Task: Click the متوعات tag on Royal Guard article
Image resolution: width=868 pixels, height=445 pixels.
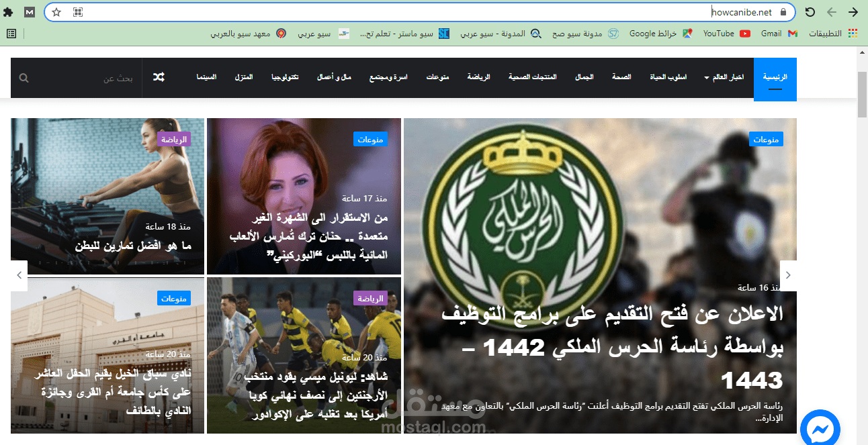Action: 766,139
